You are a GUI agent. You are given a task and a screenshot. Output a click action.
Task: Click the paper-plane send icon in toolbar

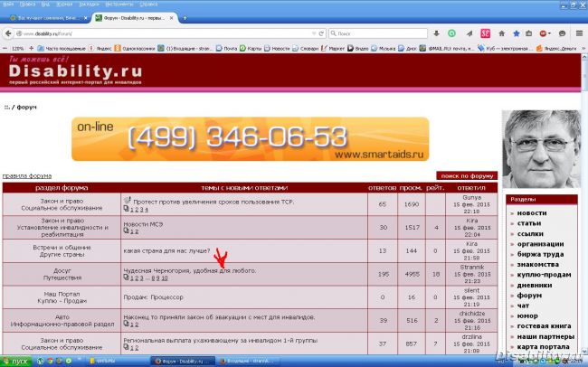[x=469, y=33]
